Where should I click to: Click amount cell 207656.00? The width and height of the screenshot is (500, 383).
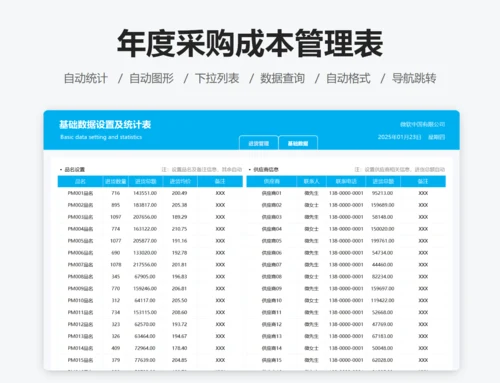pos(145,217)
